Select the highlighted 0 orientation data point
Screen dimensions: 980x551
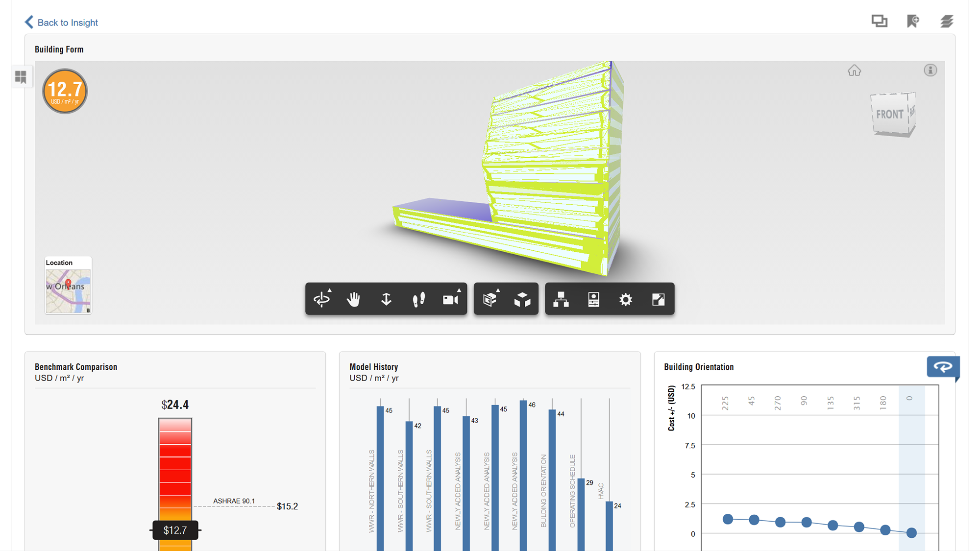tap(911, 532)
